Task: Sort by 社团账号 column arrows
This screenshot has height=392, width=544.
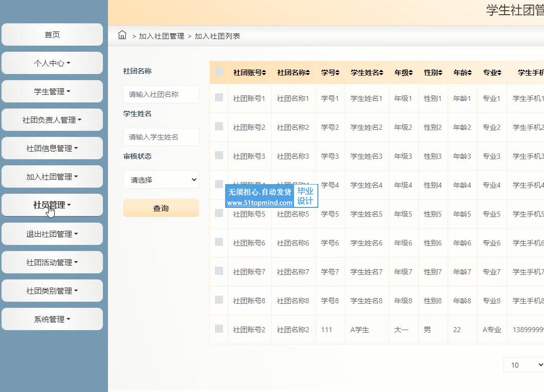Action: pyautogui.click(x=264, y=73)
